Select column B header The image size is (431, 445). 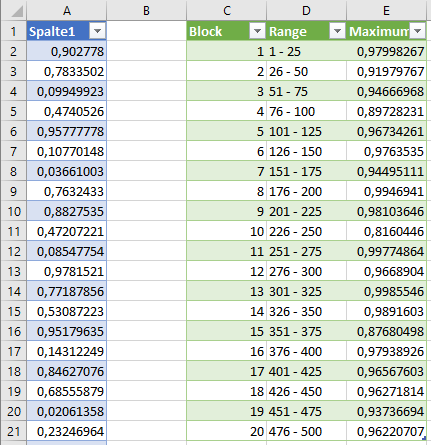click(146, 10)
